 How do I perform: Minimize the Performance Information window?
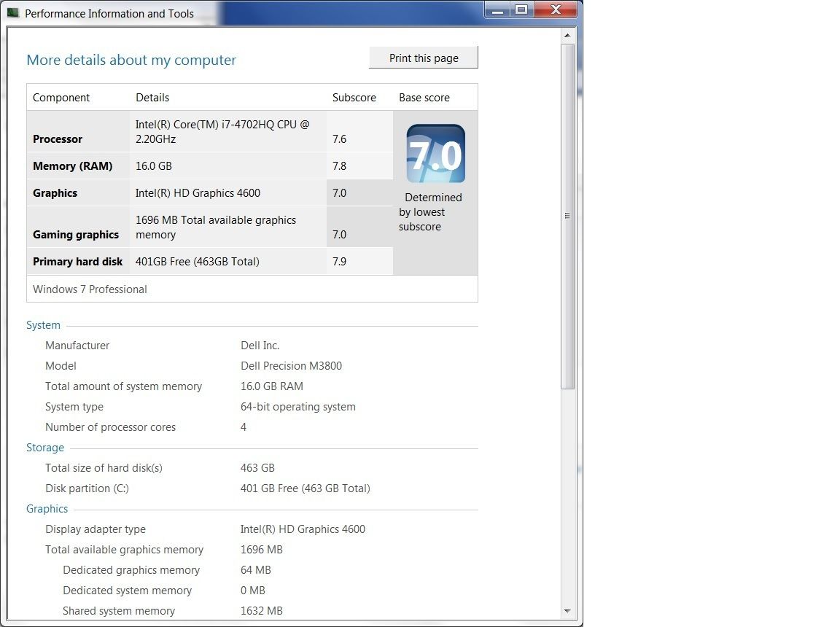(497, 9)
